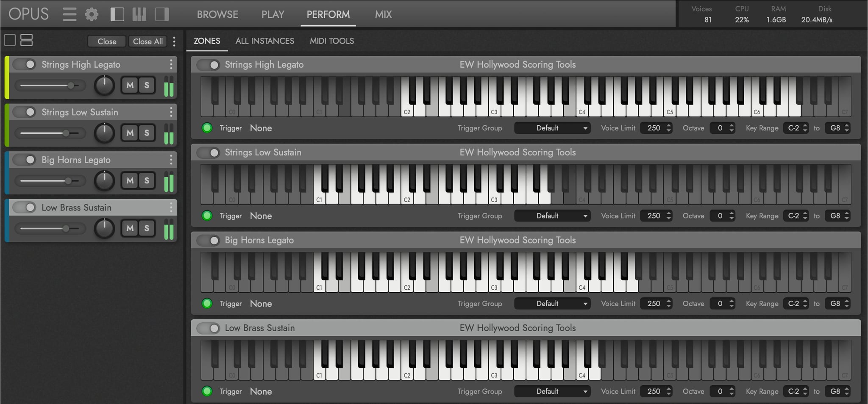Adjust Voice Limit stepper for Strings High Legato

(669, 128)
